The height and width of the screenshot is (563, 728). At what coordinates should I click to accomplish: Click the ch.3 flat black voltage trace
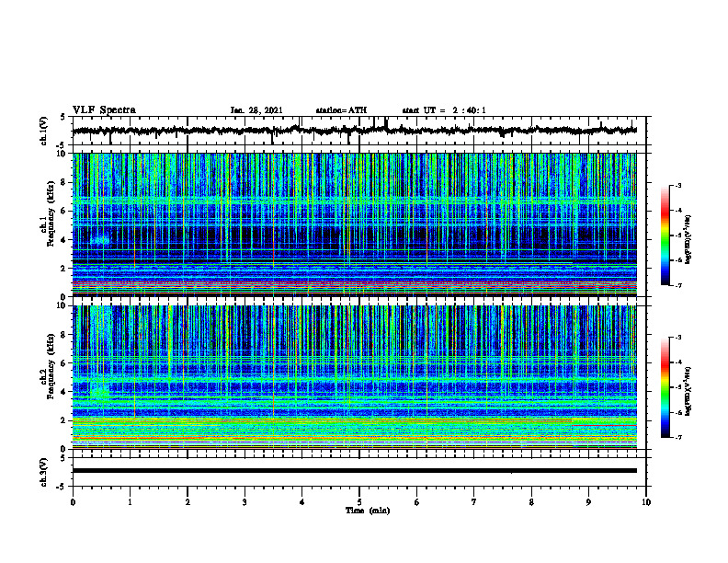[354, 471]
